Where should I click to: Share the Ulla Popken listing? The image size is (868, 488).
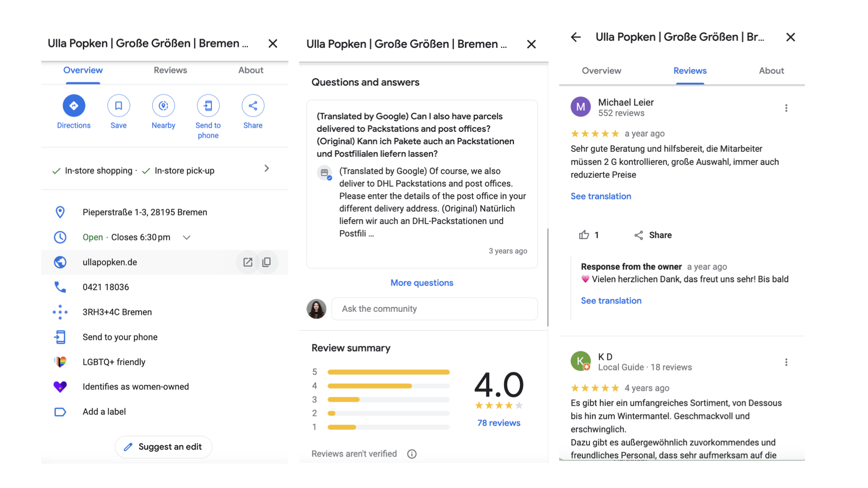(x=253, y=105)
